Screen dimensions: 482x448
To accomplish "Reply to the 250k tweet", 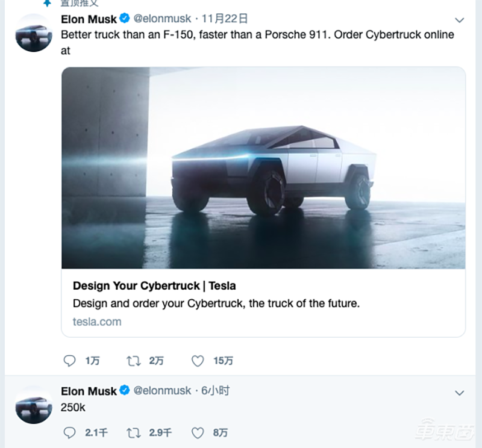I will point(70,432).
